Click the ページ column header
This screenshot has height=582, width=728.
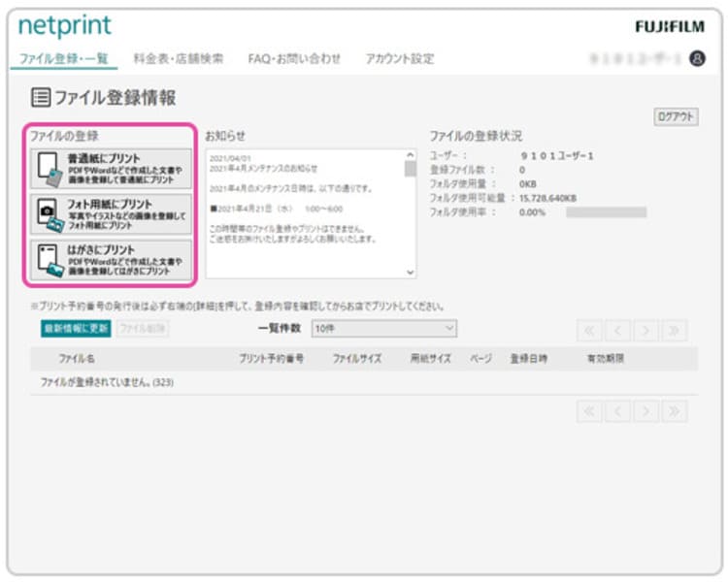click(x=480, y=358)
